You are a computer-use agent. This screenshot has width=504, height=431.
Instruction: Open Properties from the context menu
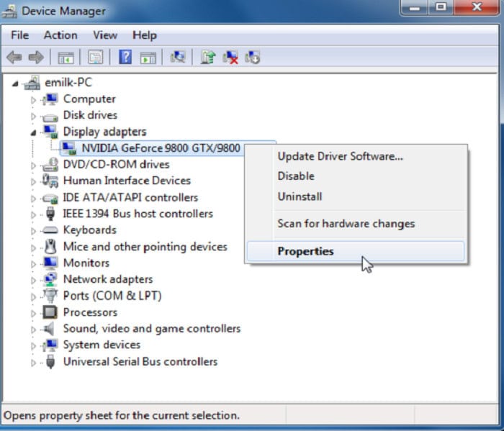356,251
